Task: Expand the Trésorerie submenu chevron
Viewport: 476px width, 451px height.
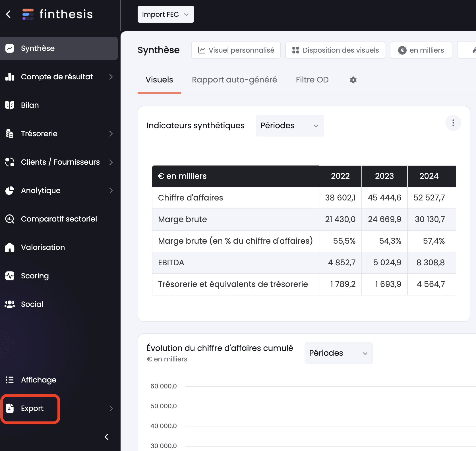Action: pos(111,134)
